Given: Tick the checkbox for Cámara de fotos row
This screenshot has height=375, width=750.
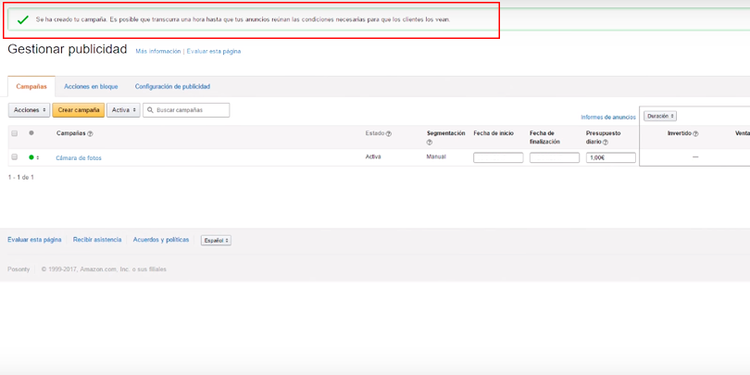Looking at the screenshot, I should tap(14, 157).
